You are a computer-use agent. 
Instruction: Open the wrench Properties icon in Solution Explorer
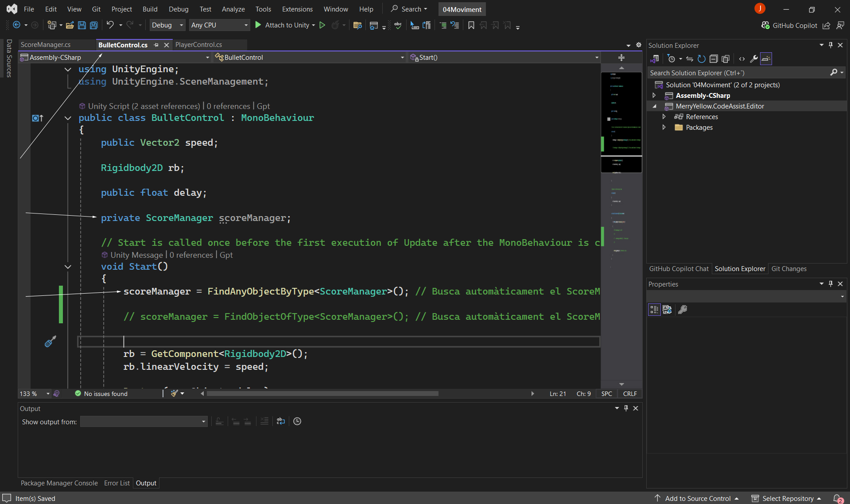753,59
